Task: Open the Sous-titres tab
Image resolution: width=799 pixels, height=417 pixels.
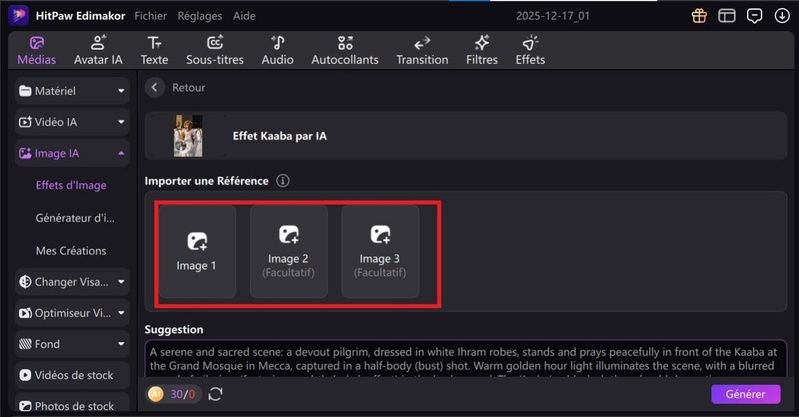Action: (215, 50)
